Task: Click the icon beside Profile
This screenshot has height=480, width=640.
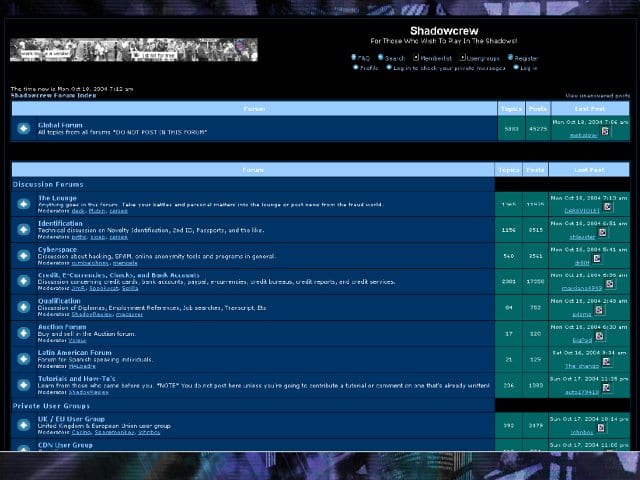Action: [x=356, y=67]
